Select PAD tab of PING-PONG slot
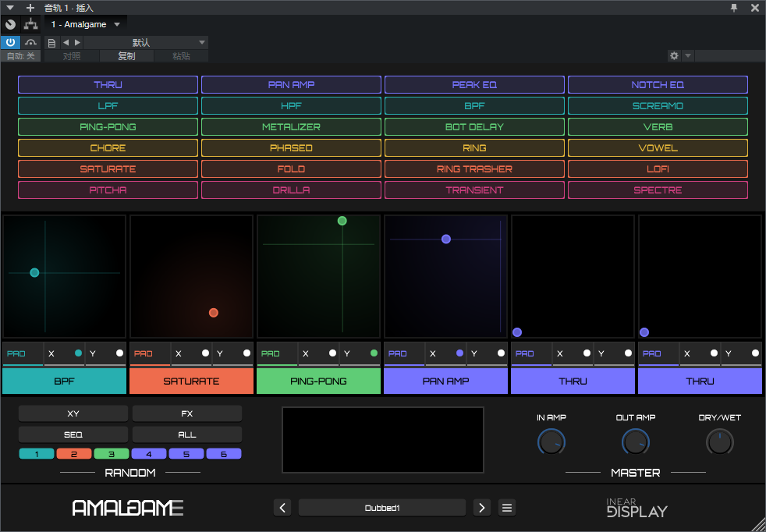This screenshot has width=766, height=532. tap(277, 353)
